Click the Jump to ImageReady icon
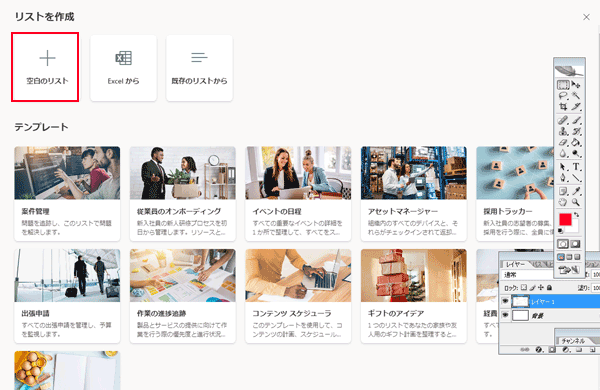The image size is (600, 390). [569, 270]
